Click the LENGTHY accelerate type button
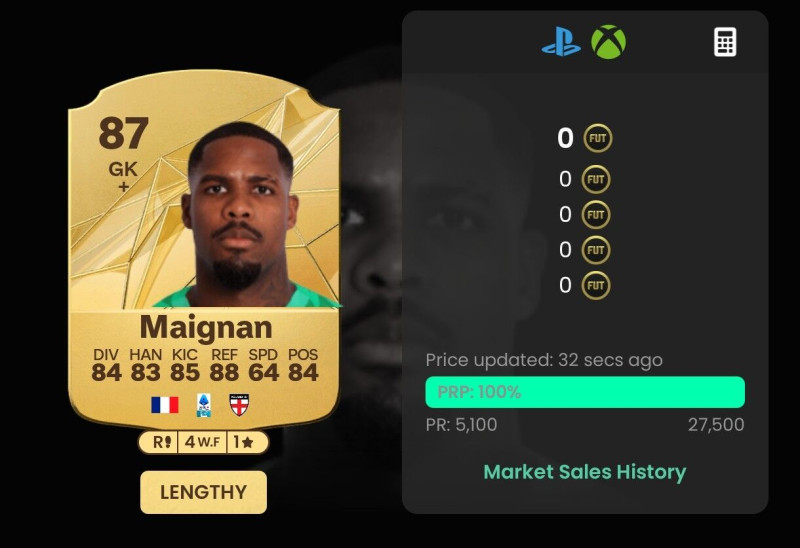This screenshot has height=548, width=800. pos(204,492)
